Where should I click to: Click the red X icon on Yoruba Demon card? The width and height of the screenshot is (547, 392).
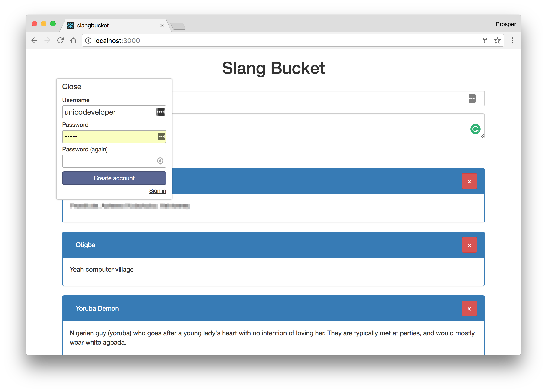tap(469, 309)
